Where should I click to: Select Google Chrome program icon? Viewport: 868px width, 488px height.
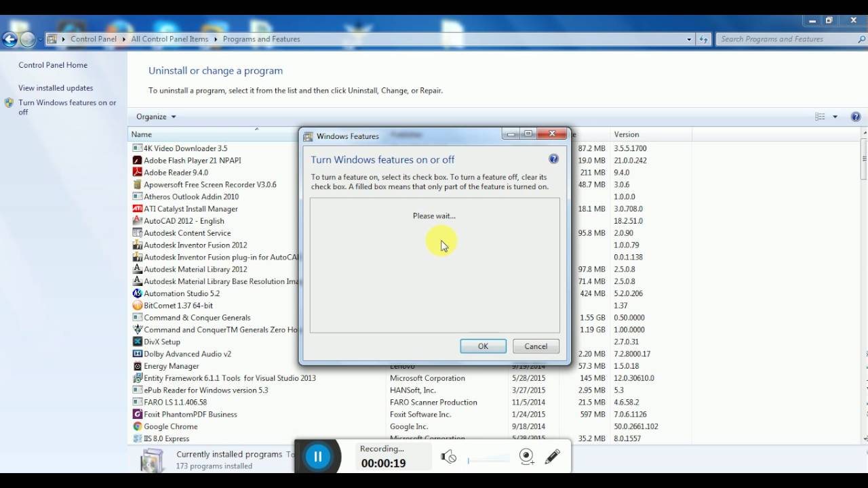click(x=138, y=426)
